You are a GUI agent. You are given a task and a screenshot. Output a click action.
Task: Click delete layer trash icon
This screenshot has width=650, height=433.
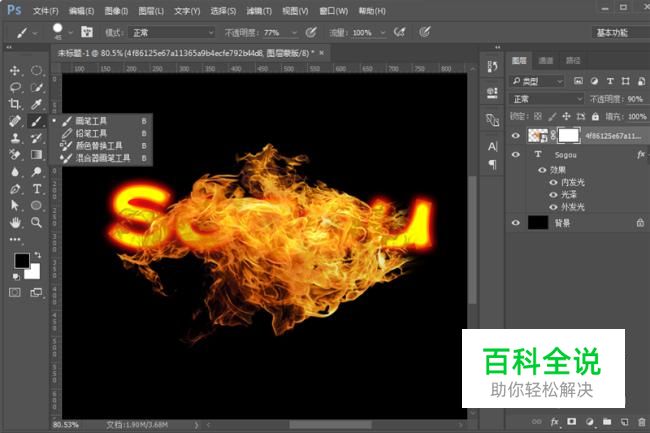[x=642, y=422]
